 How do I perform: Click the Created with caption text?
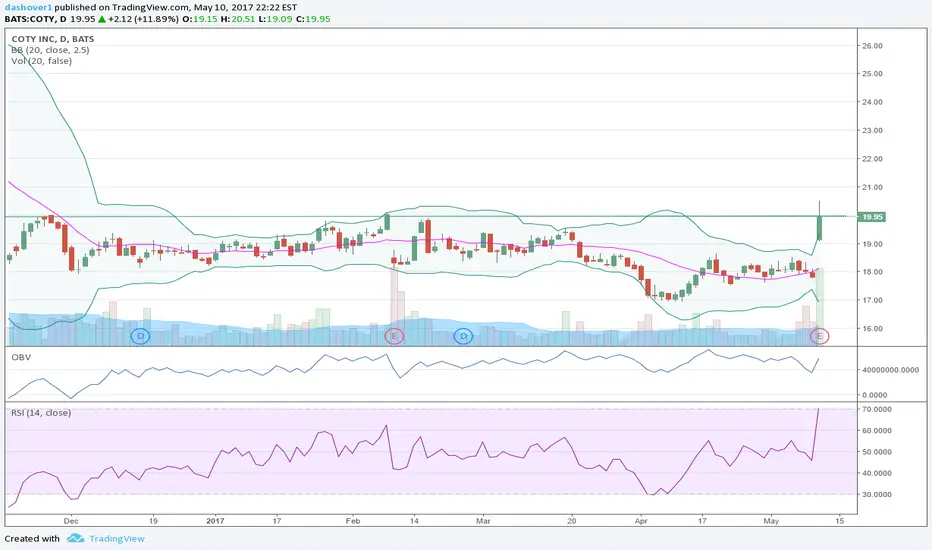click(x=32, y=539)
